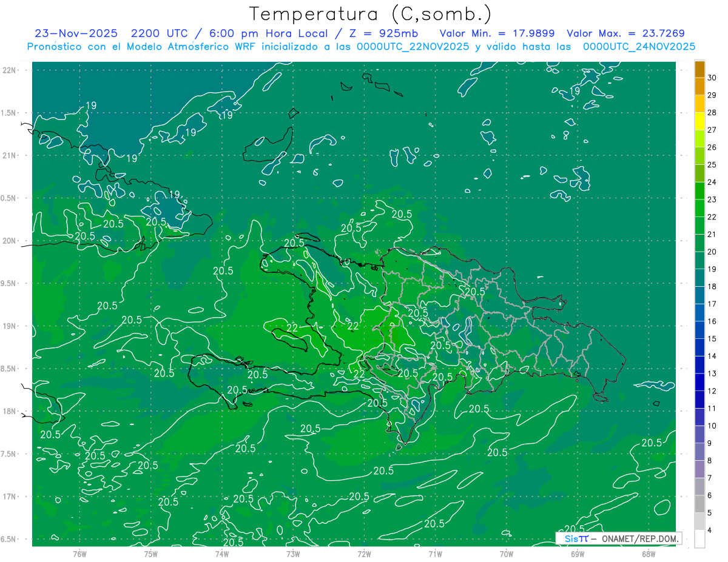Click the "4" label on the color scale
Viewport: 728px width, 562px height.
[710, 530]
